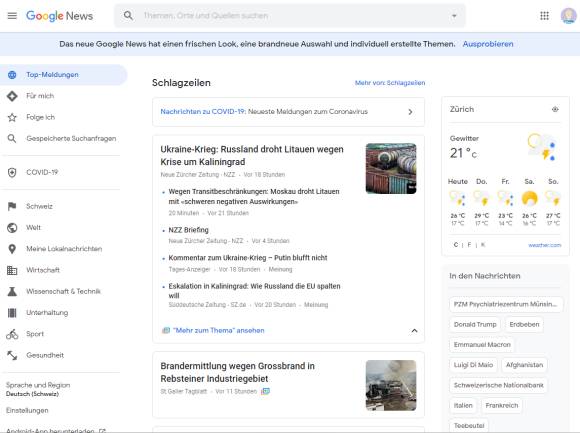Open the fire article thumbnail
This screenshot has height=433, width=580.
tap(391, 385)
